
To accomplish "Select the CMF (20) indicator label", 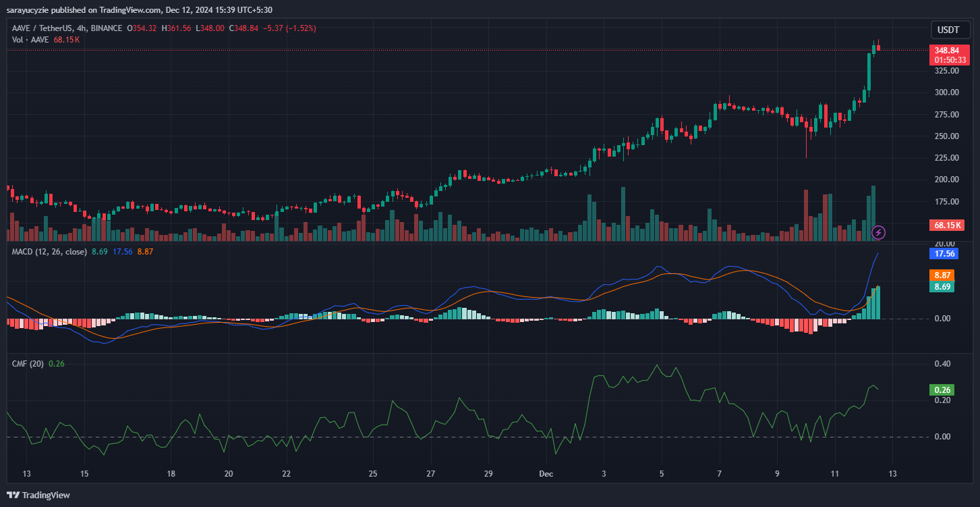I will tap(27, 363).
